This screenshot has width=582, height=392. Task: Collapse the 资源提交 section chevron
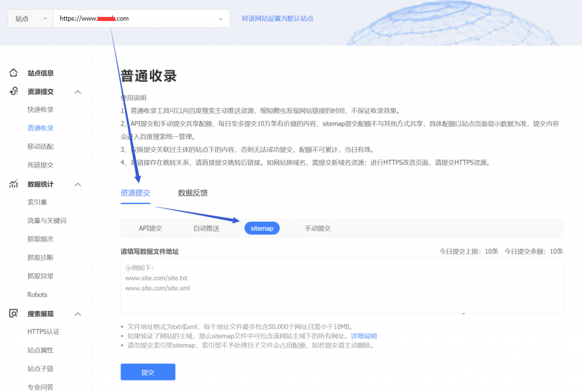[x=77, y=91]
